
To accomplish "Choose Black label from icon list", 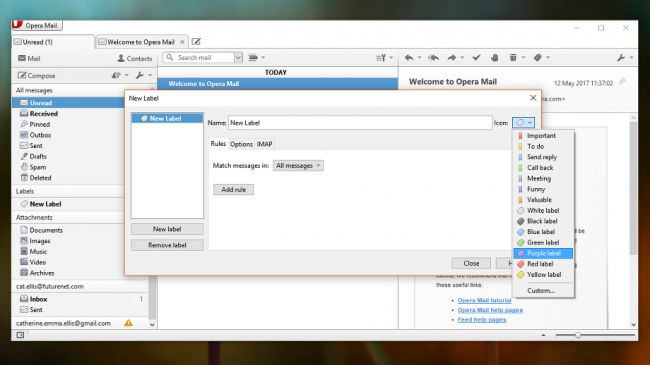I will coord(543,221).
